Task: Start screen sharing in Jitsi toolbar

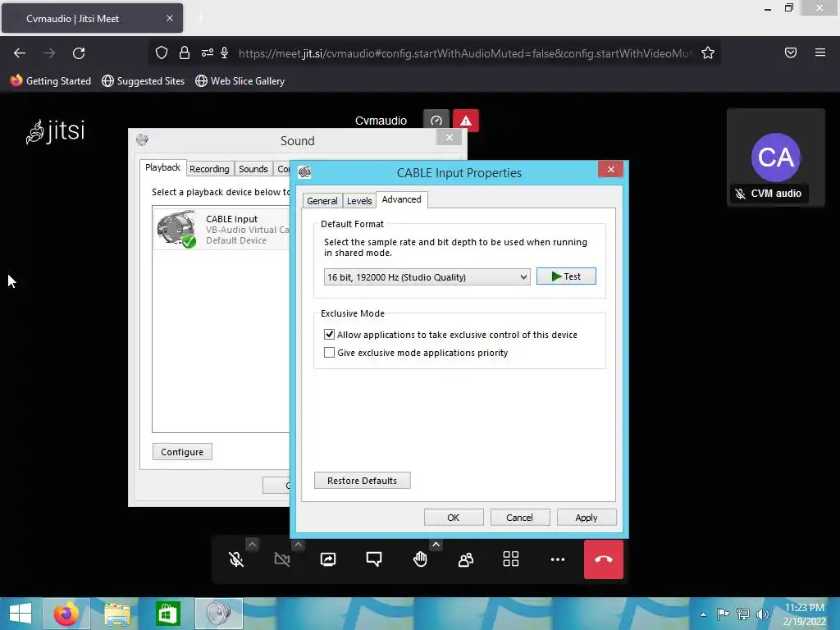Action: pyautogui.click(x=328, y=559)
